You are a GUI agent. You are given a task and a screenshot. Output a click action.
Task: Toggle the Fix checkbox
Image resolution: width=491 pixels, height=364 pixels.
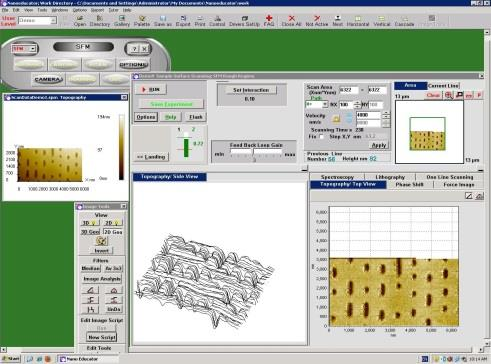[x=321, y=137]
